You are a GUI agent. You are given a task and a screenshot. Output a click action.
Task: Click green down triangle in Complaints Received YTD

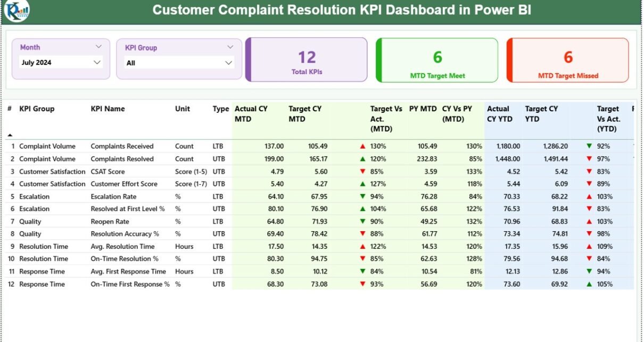tap(589, 146)
